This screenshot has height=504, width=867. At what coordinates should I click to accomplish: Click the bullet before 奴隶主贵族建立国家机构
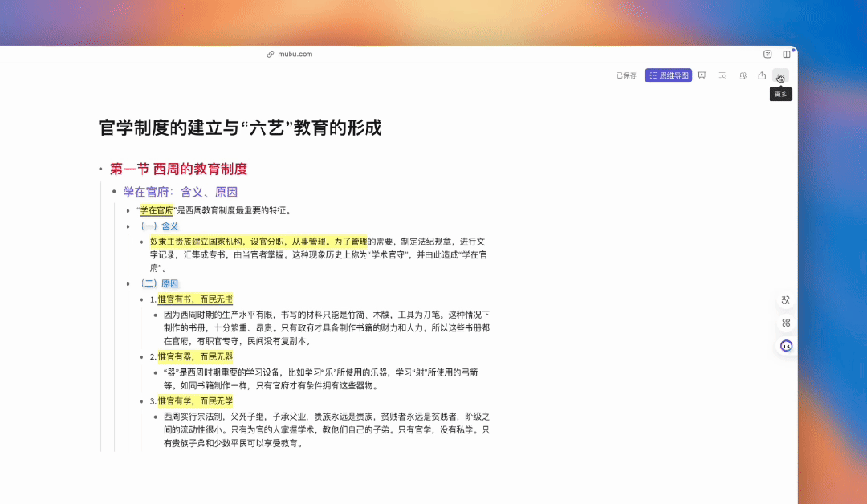(141, 242)
